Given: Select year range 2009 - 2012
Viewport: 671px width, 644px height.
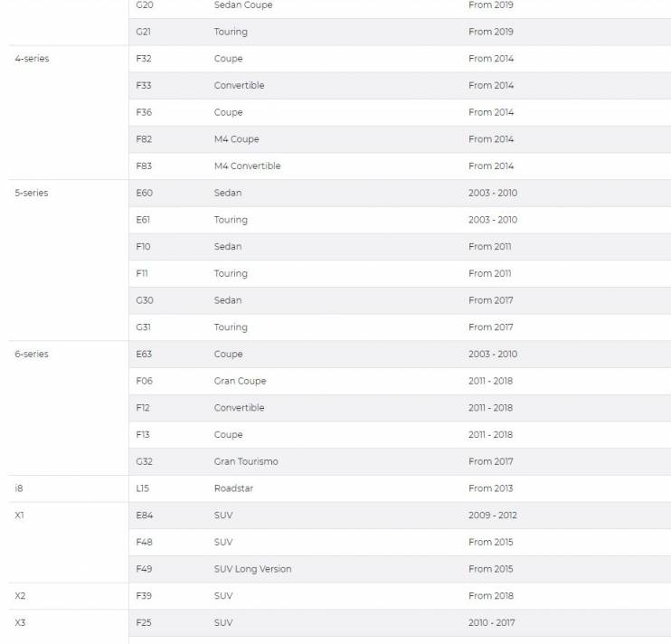Looking at the screenshot, I should point(493,516).
